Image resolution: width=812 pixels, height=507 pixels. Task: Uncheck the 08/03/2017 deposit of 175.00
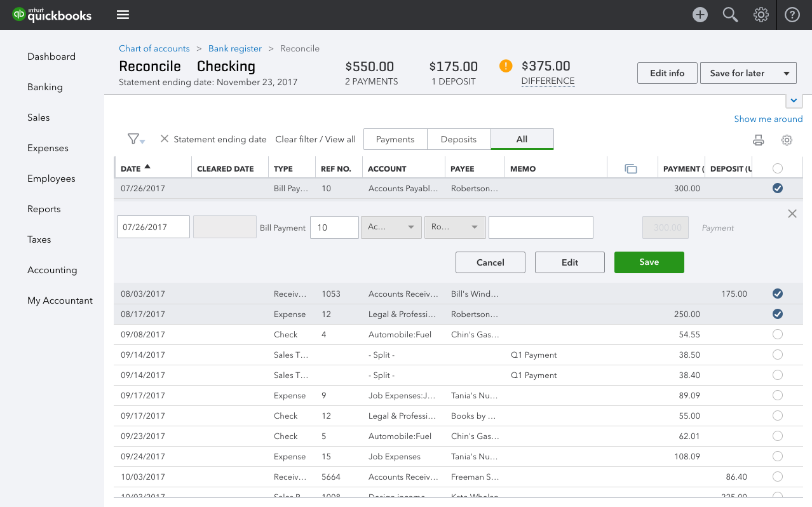pyautogui.click(x=778, y=294)
